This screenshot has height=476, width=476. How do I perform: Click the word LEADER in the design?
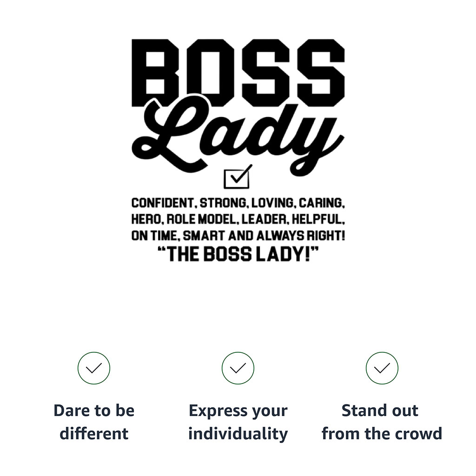(x=264, y=219)
